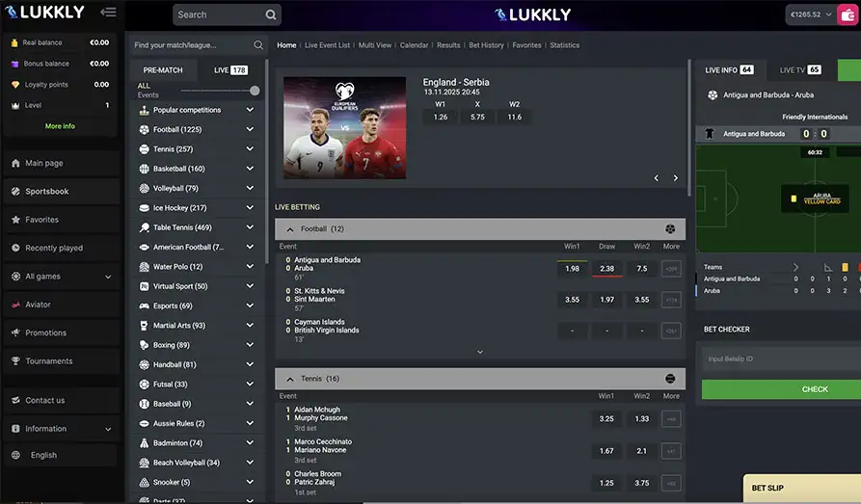Click the Main page home icon
The width and height of the screenshot is (861, 504).
15,163
